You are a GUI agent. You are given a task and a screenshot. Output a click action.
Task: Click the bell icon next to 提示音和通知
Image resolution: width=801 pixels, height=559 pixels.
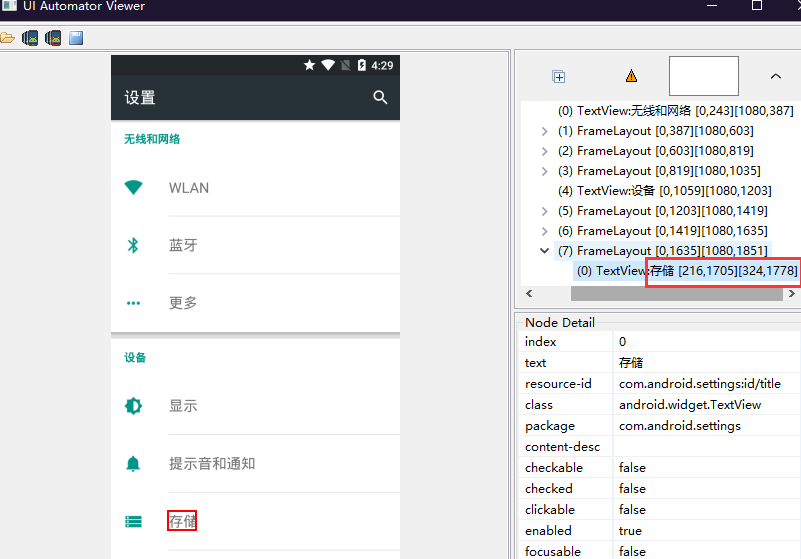pos(133,463)
